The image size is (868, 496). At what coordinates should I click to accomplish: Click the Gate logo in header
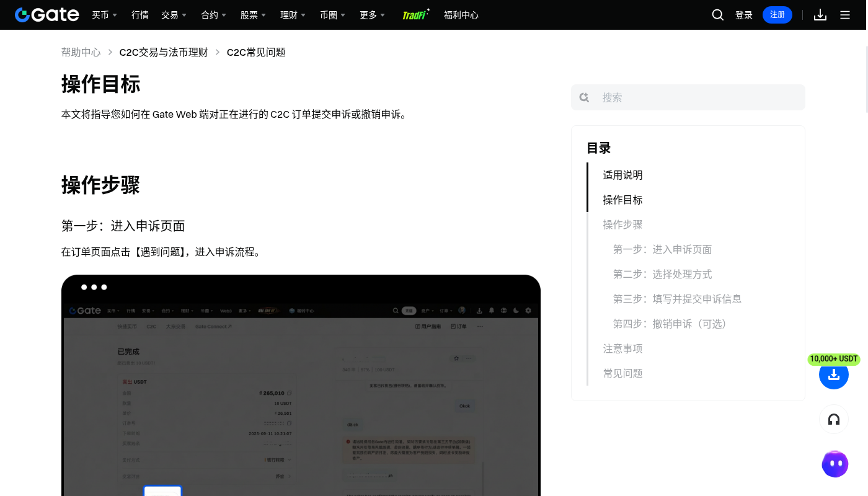[47, 15]
